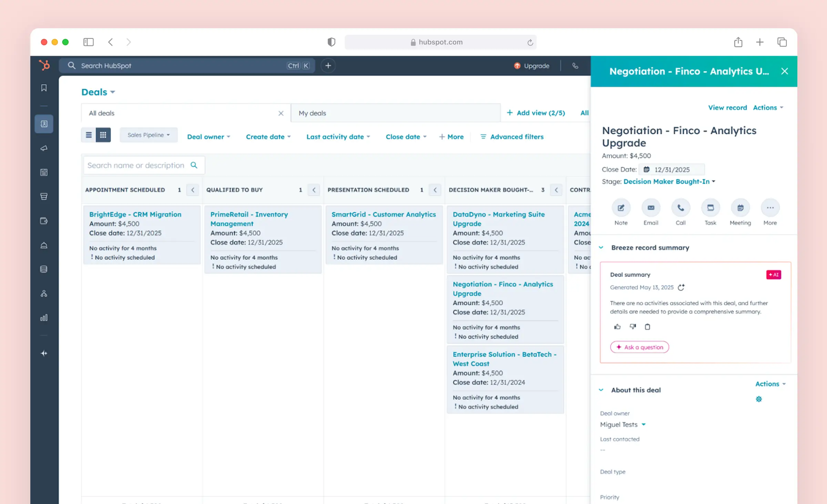This screenshot has width=827, height=504.
Task: Open the Deals object dropdown
Action: coord(98,92)
